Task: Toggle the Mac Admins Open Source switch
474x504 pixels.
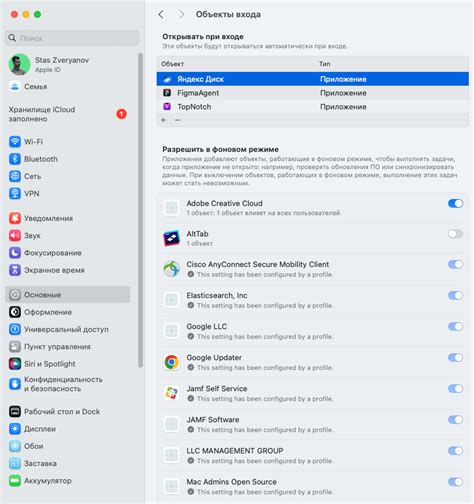Action: point(455,482)
